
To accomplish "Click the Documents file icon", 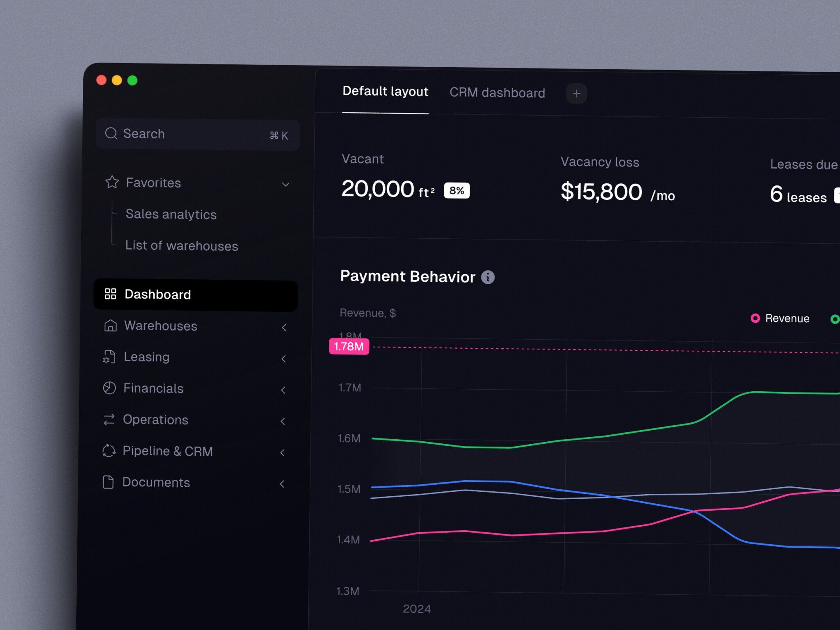I will 108,482.
